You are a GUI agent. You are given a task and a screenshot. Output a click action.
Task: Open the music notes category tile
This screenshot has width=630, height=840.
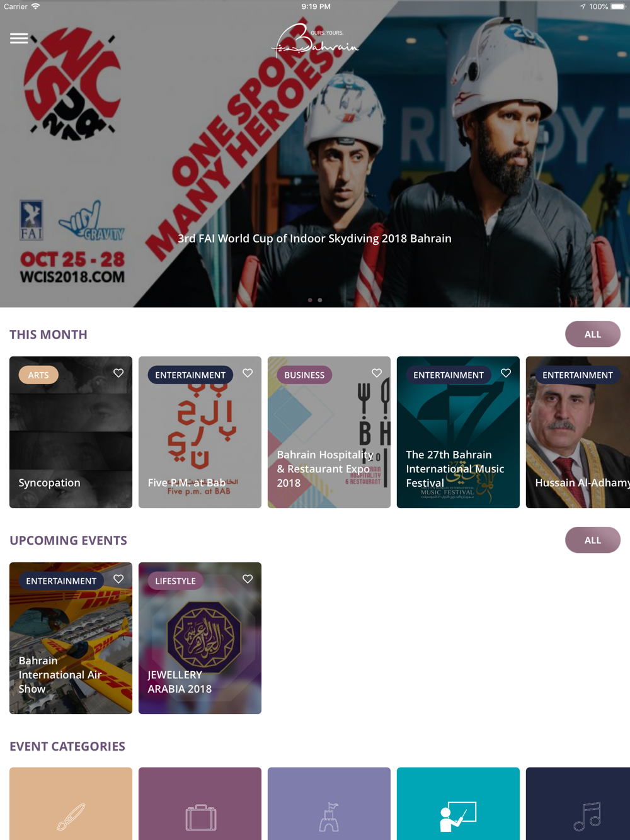coord(578,803)
